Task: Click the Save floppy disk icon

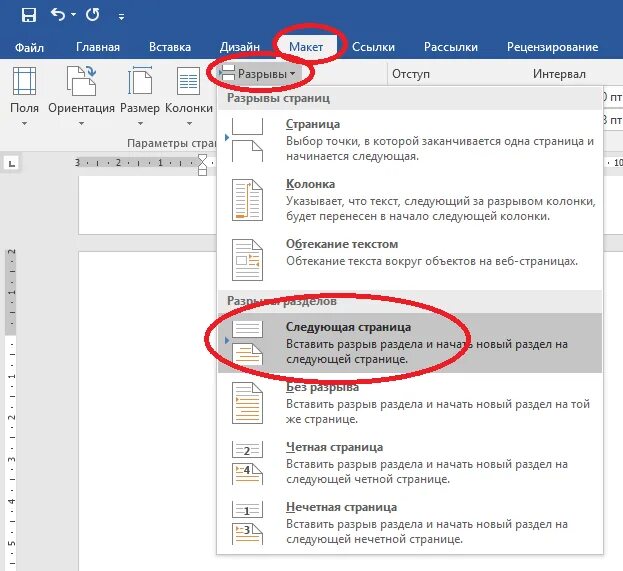Action: [x=29, y=15]
